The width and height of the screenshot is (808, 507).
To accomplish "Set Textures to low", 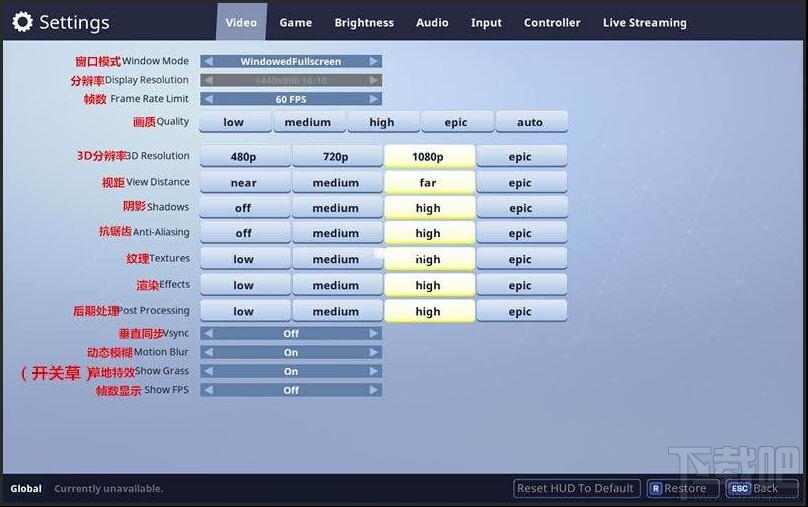I will coord(245,259).
